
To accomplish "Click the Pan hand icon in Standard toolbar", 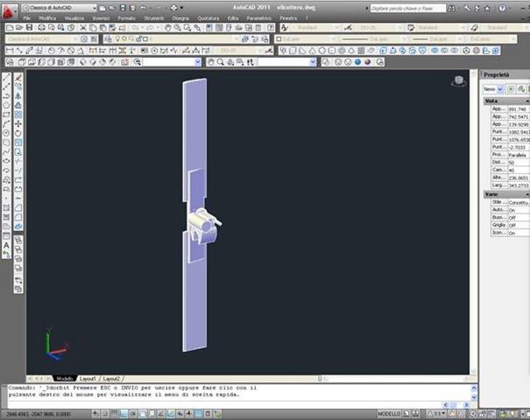I will pyautogui.click(x=167, y=28).
